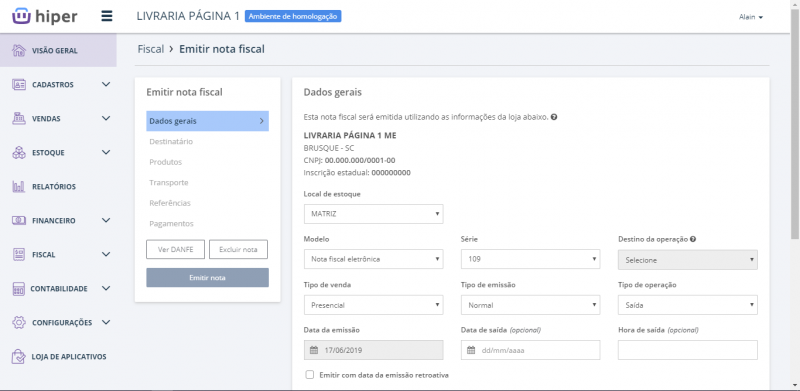Screen dimensions: 800x391
Task: Click the help icon beside Destino da operação
Action: (x=694, y=239)
